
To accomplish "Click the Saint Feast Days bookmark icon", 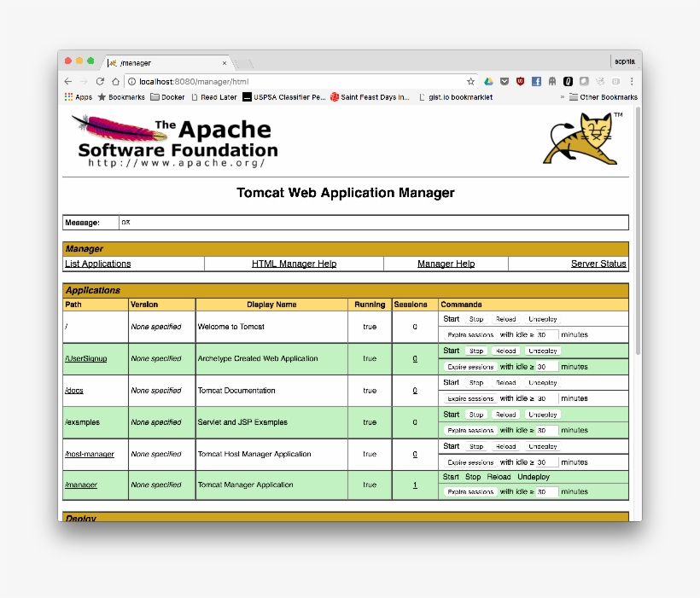I will [333, 97].
